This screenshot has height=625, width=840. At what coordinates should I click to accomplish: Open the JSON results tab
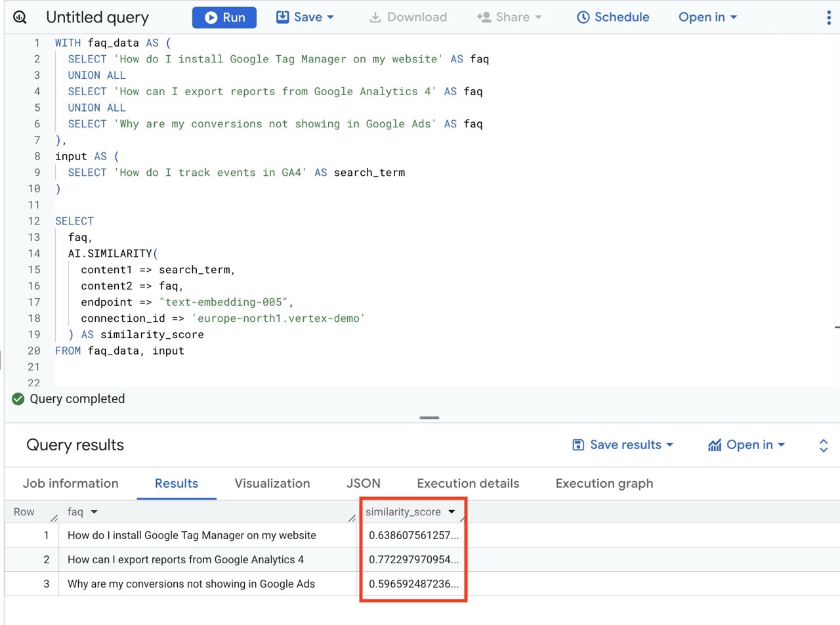(364, 483)
